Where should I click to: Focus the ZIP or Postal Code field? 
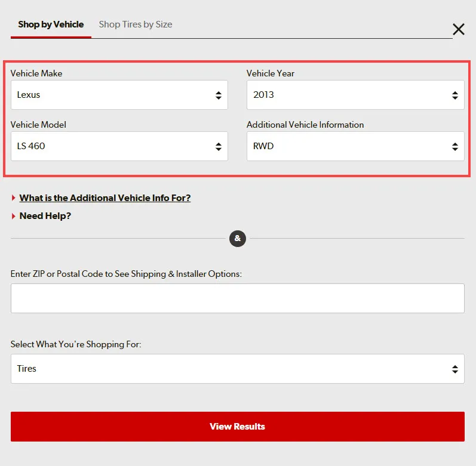click(237, 298)
